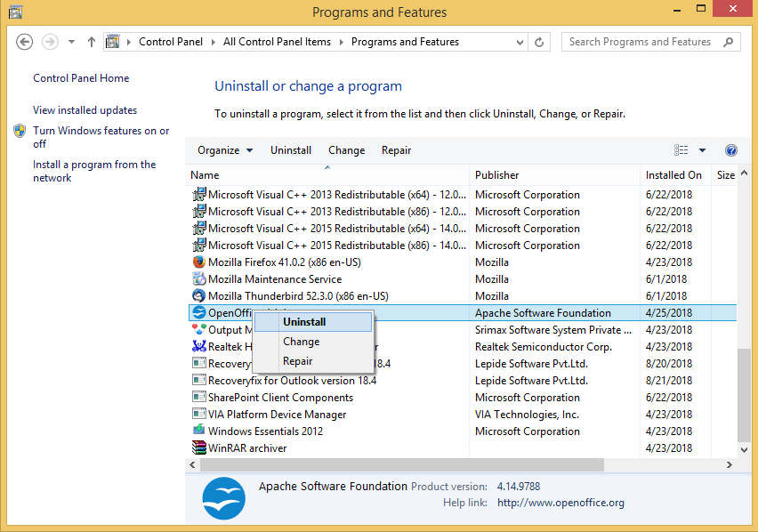Click the Forward navigation arrow

(50, 42)
